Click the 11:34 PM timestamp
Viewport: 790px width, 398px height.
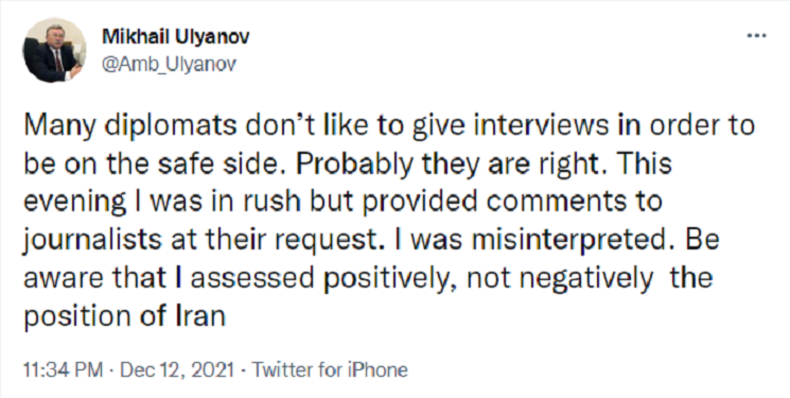[x=63, y=370]
